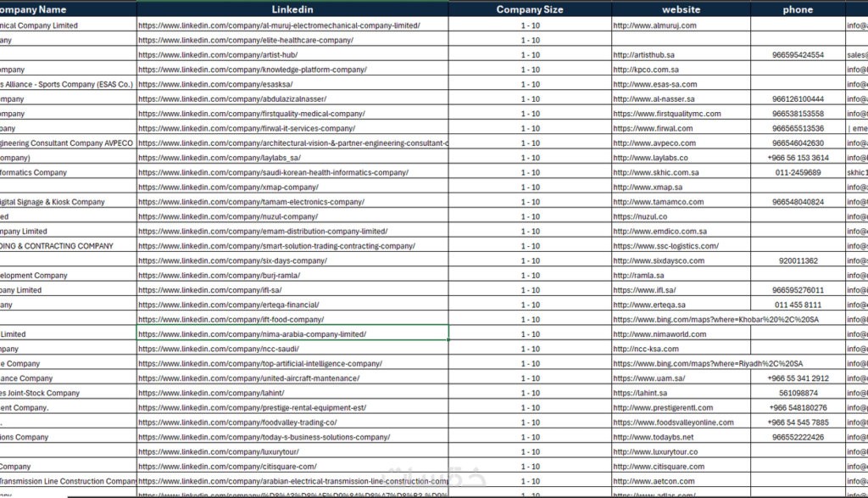This screenshot has height=498, width=868.
Task: Click website cell http://www.avpeco.com
Action: [x=681, y=143]
